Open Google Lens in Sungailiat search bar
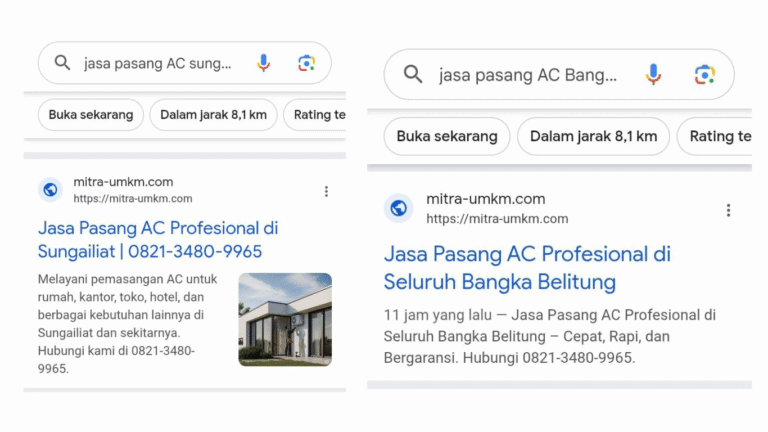The height and width of the screenshot is (432, 768). point(307,63)
